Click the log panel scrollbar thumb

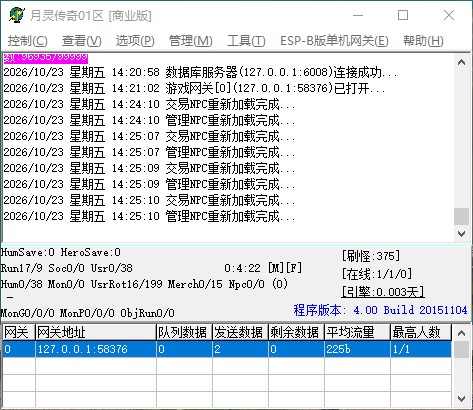[462, 217]
